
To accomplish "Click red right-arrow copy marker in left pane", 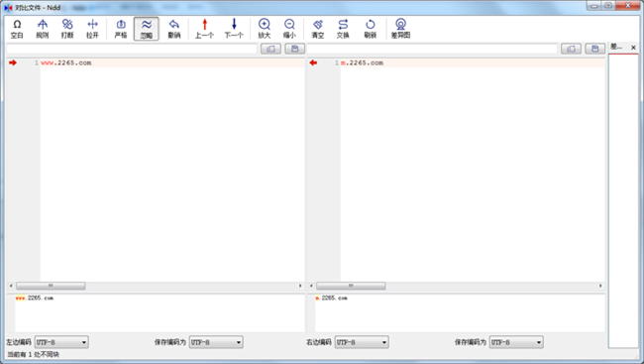I will point(13,62).
